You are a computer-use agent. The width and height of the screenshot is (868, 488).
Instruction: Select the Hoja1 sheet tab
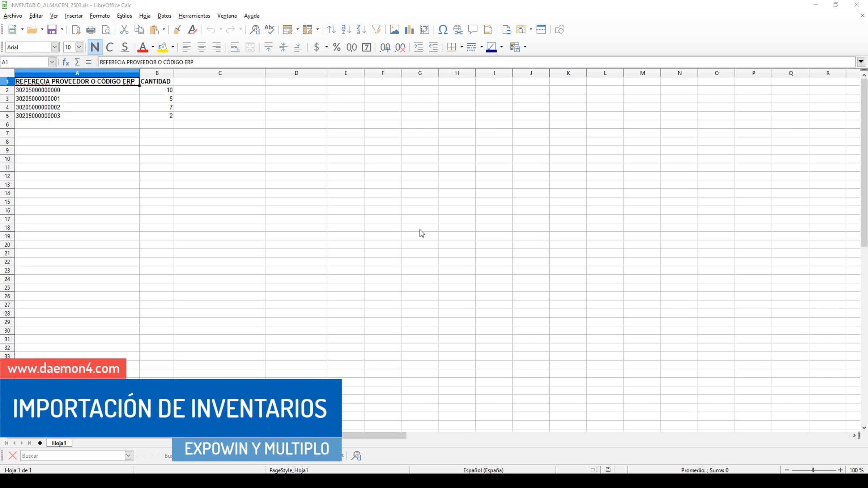(x=59, y=443)
